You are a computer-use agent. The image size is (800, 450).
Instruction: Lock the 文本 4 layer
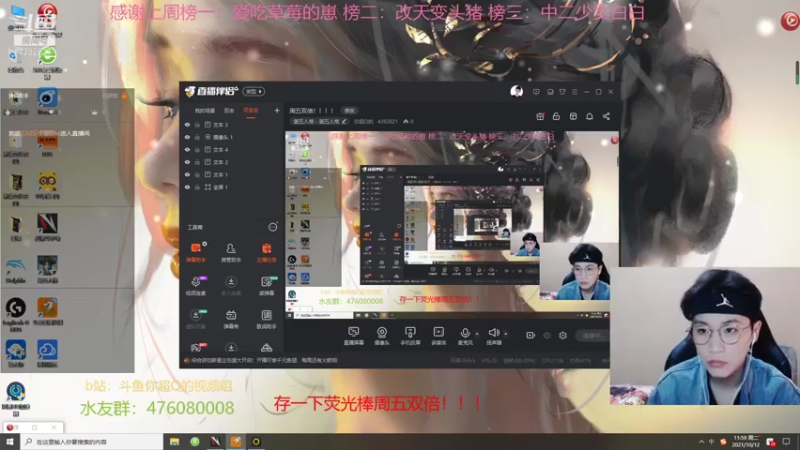[x=197, y=149]
